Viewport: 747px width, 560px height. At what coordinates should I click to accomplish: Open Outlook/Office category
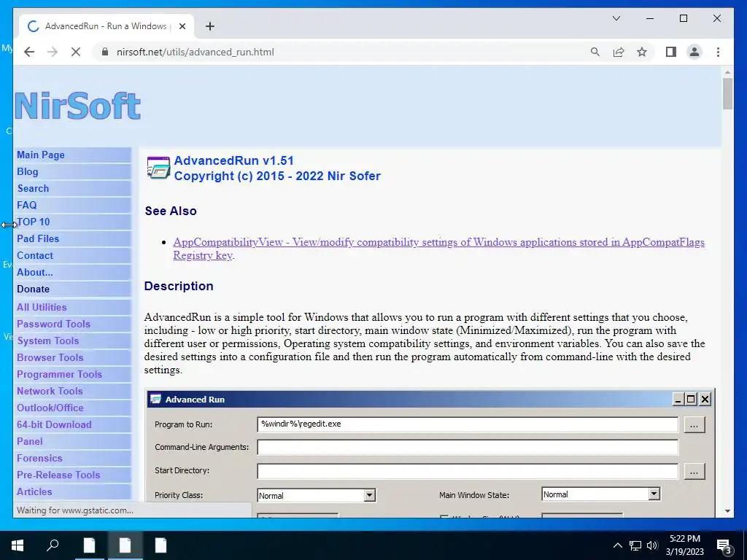tap(50, 408)
